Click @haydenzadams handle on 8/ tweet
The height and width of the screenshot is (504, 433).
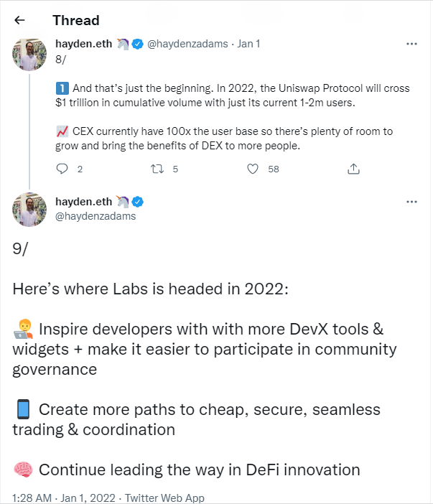click(187, 44)
